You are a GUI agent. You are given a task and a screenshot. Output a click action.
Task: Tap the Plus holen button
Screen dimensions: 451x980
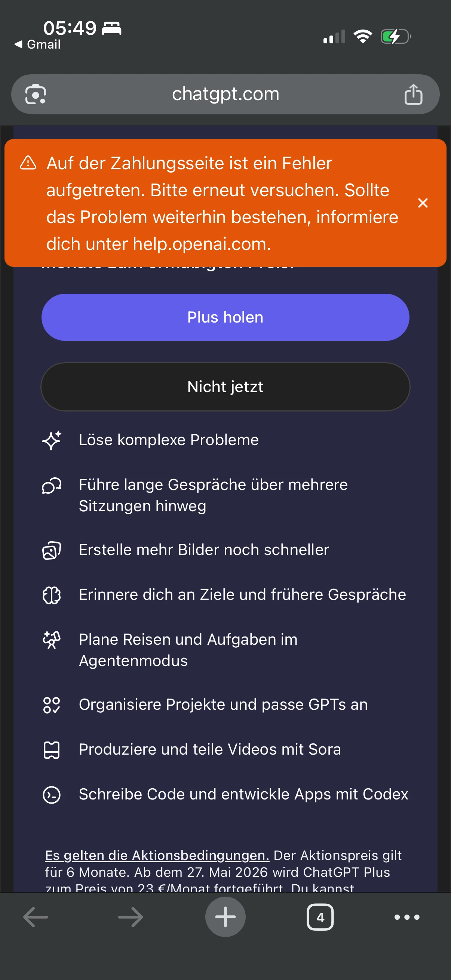225,317
